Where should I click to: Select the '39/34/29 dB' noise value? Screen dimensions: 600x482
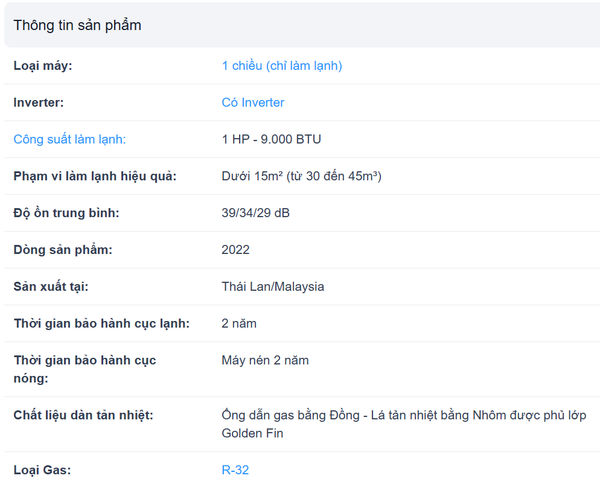[x=256, y=213]
